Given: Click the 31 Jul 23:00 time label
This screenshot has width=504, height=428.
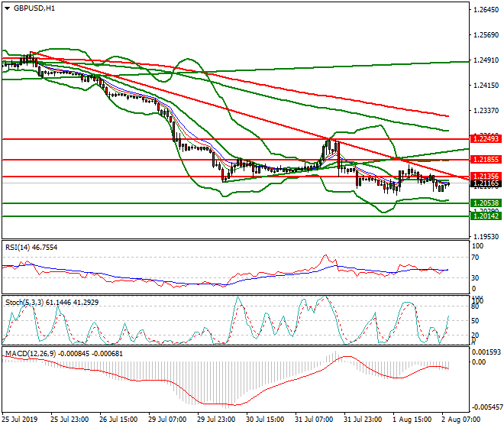Looking at the screenshot, I should click(363, 420).
